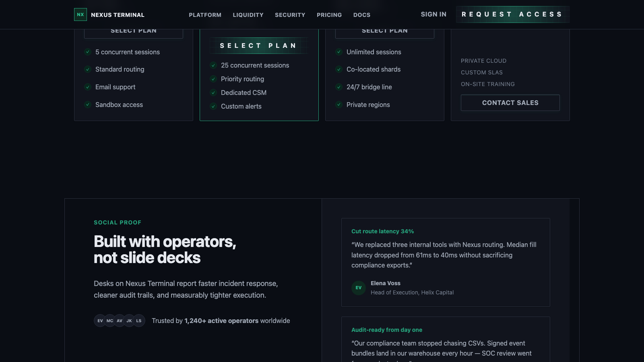644x362 pixels.
Task: Click the check icon beside 5 concurrent sessions
Action: tap(88, 52)
